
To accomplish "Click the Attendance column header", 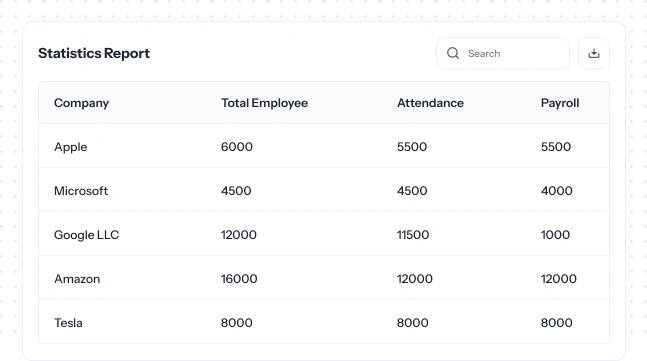I will click(x=430, y=103).
